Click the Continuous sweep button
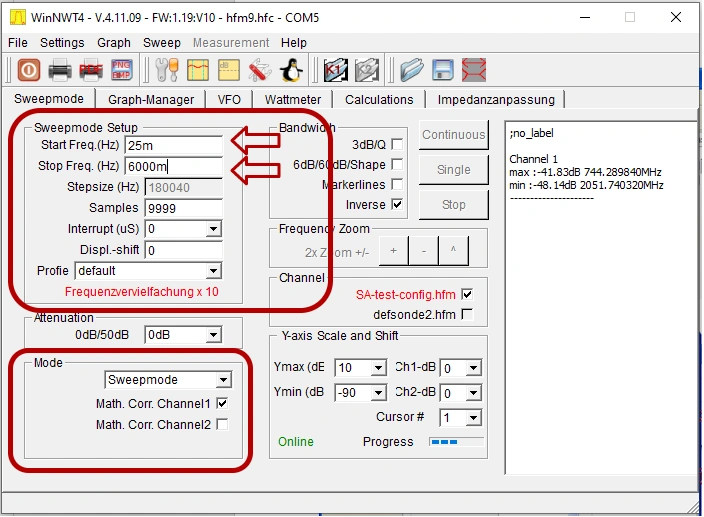 453,135
